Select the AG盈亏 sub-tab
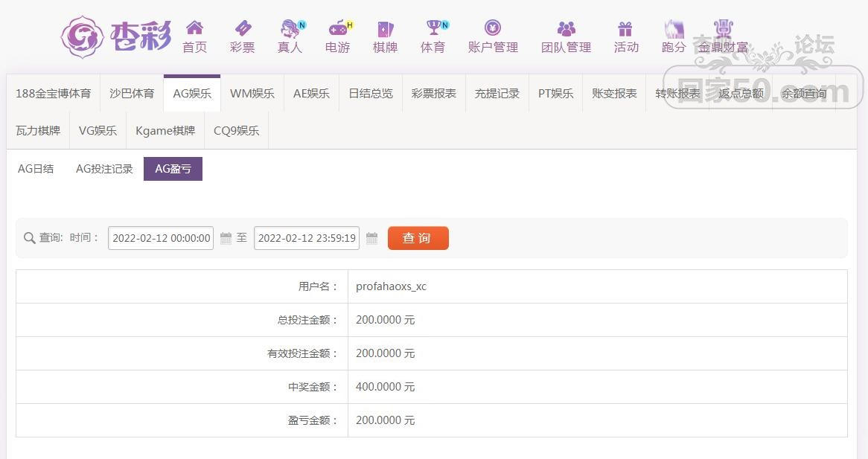868x459 pixels. point(173,169)
